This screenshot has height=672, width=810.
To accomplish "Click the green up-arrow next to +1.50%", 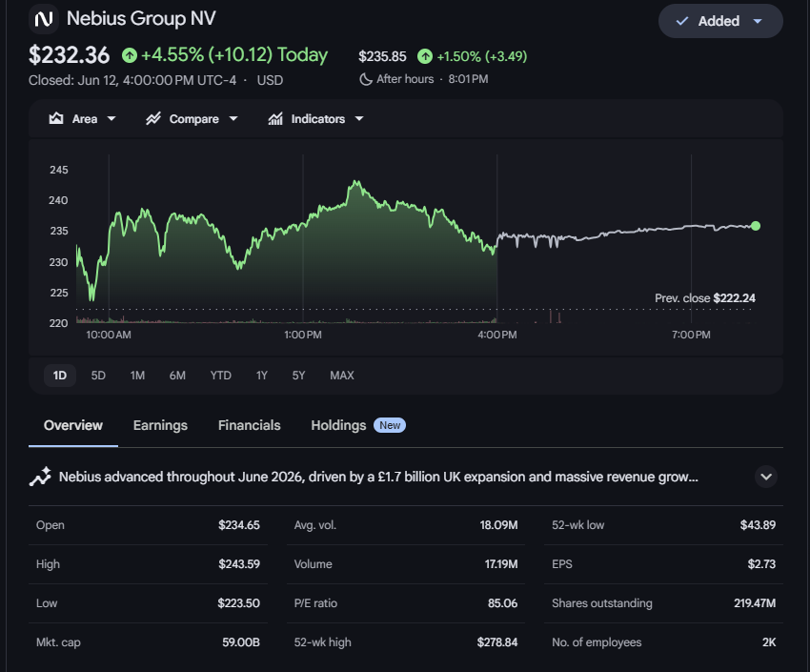I will tap(425, 56).
